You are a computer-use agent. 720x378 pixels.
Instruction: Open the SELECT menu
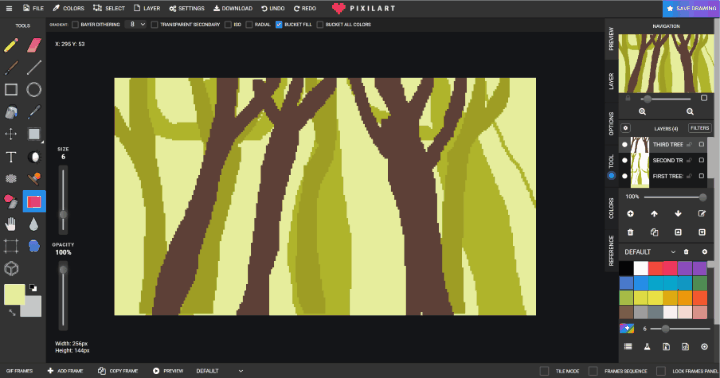[x=109, y=8]
